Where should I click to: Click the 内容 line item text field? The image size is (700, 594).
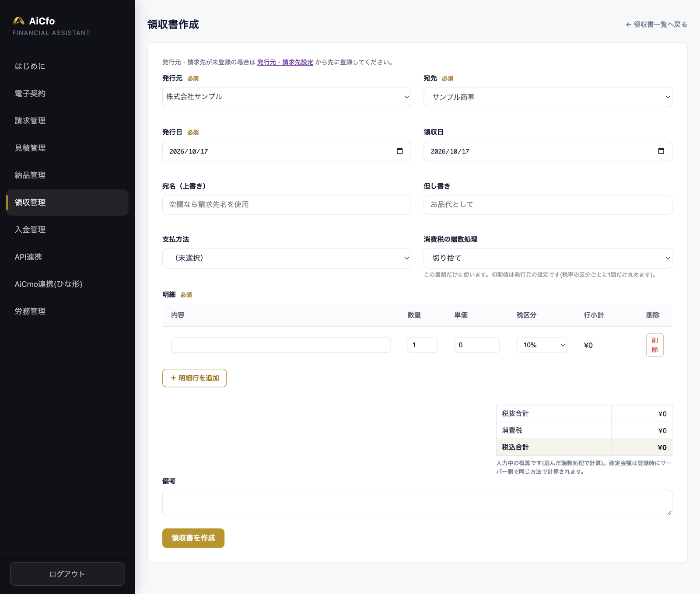point(281,345)
